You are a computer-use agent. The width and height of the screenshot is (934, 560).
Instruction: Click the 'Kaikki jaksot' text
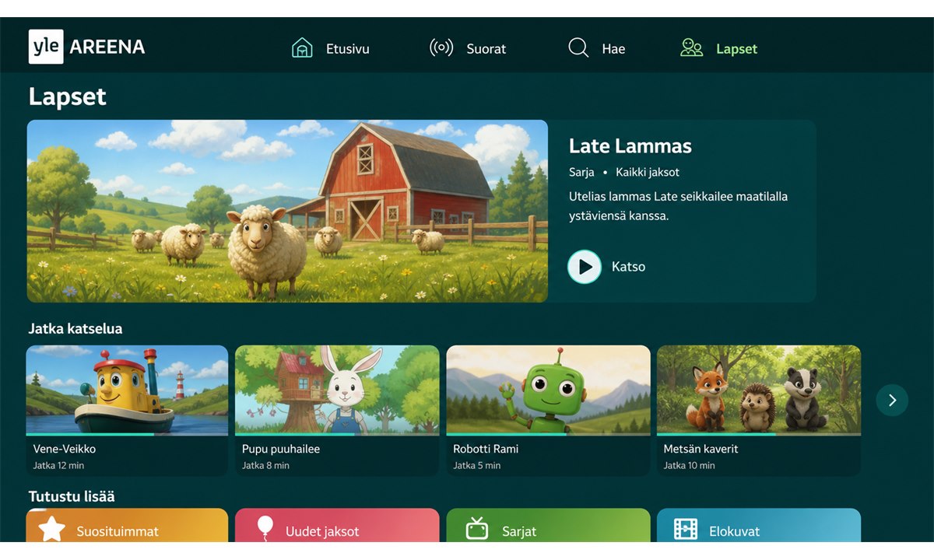[x=648, y=173]
